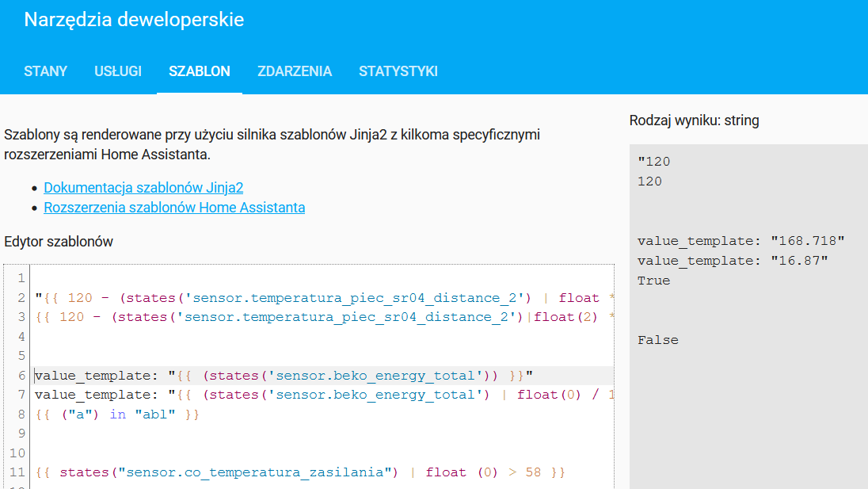This screenshot has width=868, height=489.
Task: Click the co_temperatura_zasilania template line
Action: [x=301, y=472]
